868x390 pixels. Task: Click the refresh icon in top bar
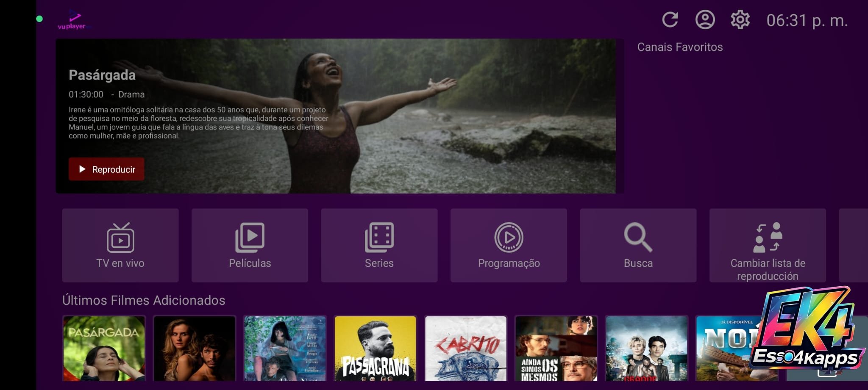point(670,20)
